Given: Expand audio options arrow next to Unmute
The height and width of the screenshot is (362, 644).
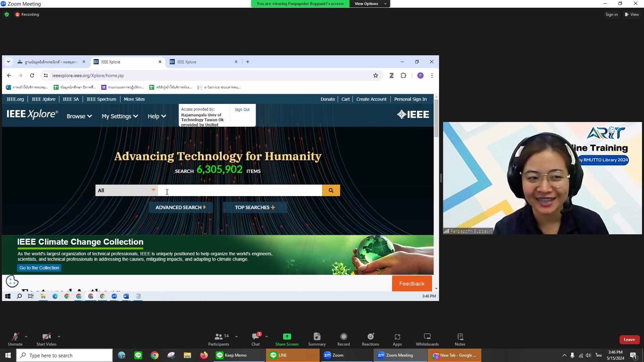Looking at the screenshot, I should tap(26, 337).
